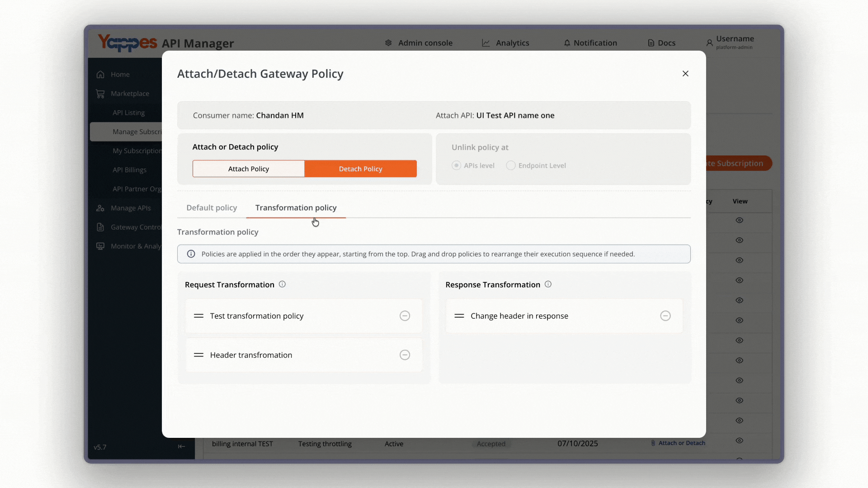Click the v5.7 version label
The image size is (868, 488).
(x=100, y=447)
